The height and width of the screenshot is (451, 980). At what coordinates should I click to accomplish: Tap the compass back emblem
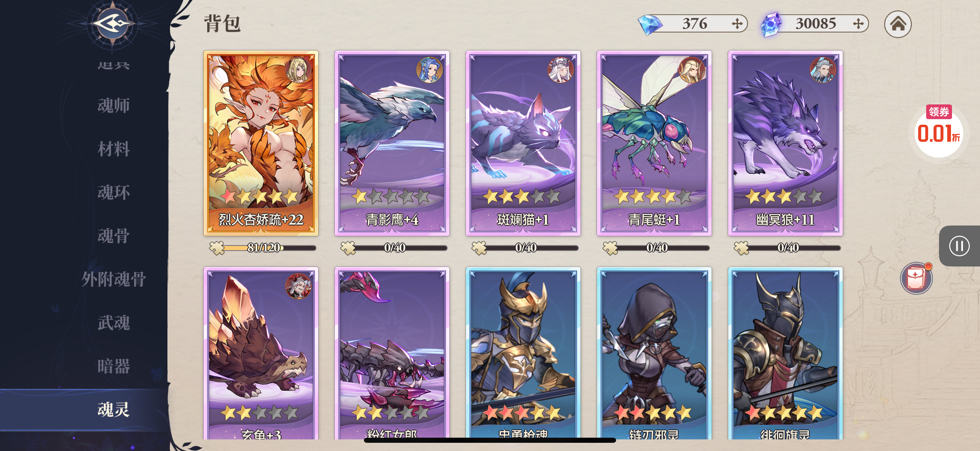click(113, 24)
